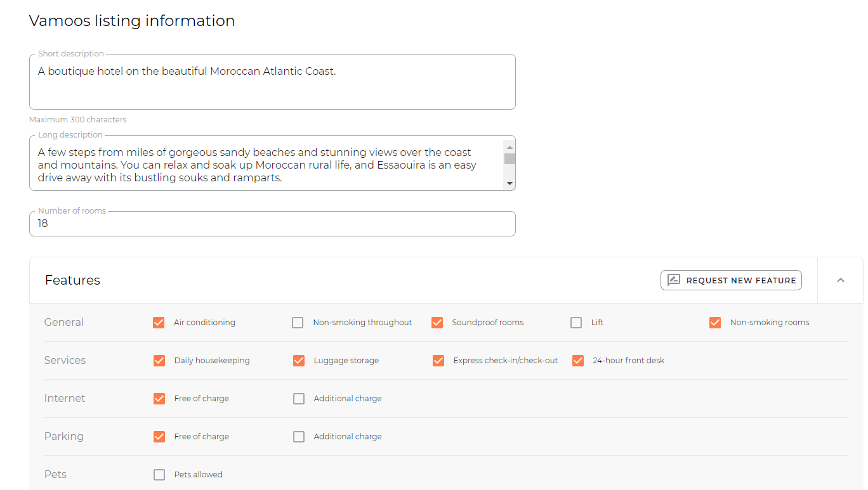Viewport: 868px width, 490px height.
Task: Toggle Daily housekeeping checkbox
Action: 159,361
